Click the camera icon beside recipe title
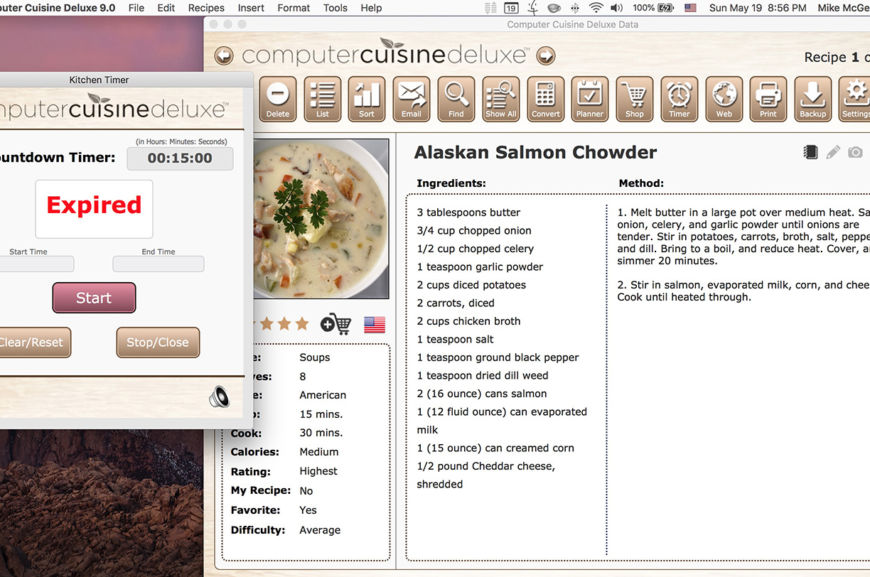Viewport: 870px width, 577px height. [x=856, y=152]
